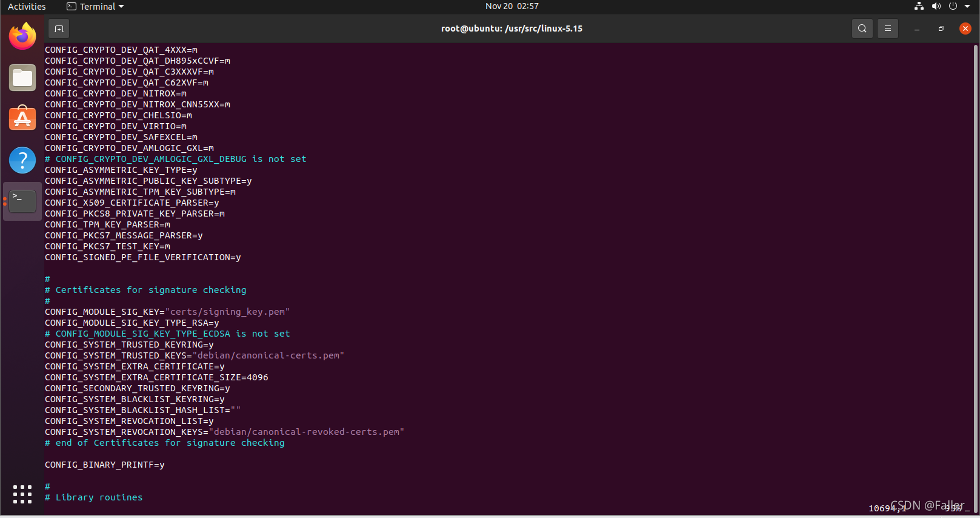Click the power icon in the top bar
980x518 pixels.
coord(953,6)
